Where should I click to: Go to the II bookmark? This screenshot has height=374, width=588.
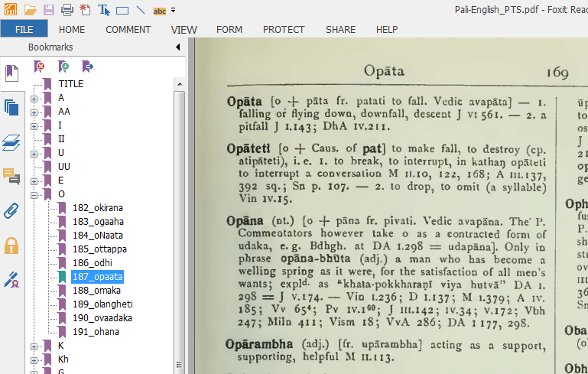point(61,139)
